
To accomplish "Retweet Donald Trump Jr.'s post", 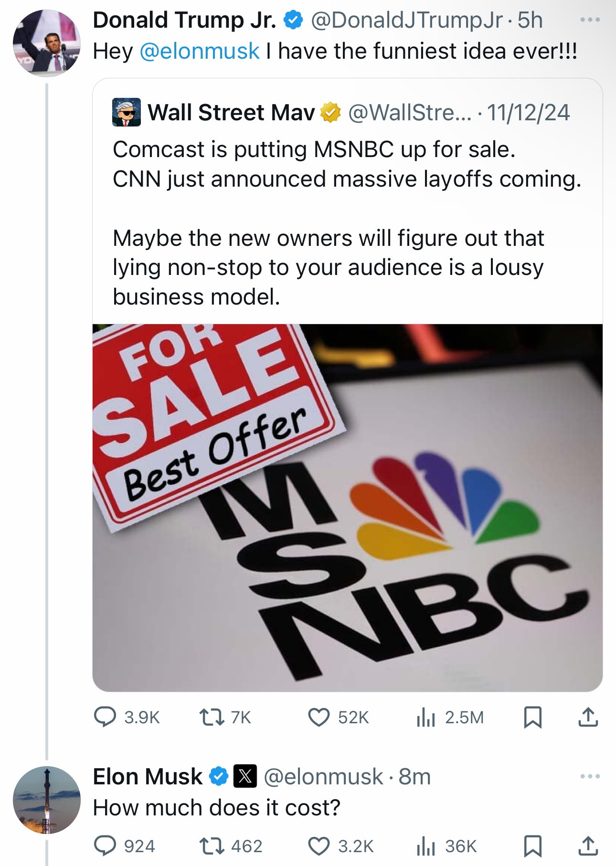I will pyautogui.click(x=212, y=717).
